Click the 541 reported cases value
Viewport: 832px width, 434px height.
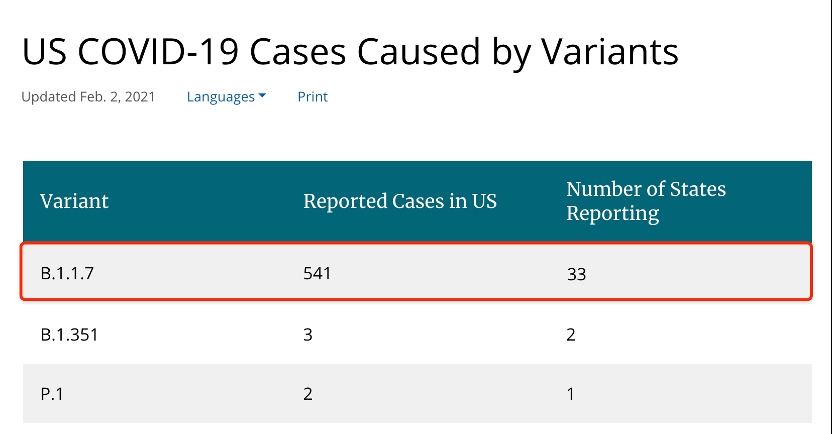[x=317, y=272]
